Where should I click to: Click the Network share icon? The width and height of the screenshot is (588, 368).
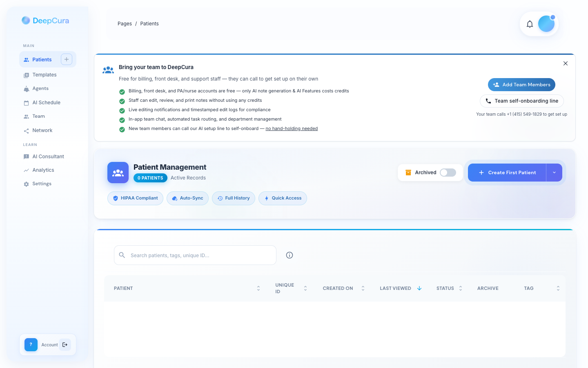click(26, 131)
